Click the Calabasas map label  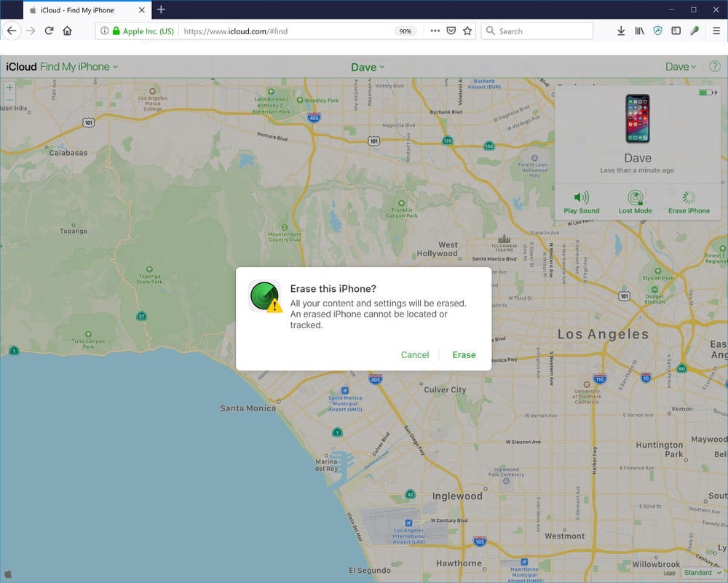[68, 153]
